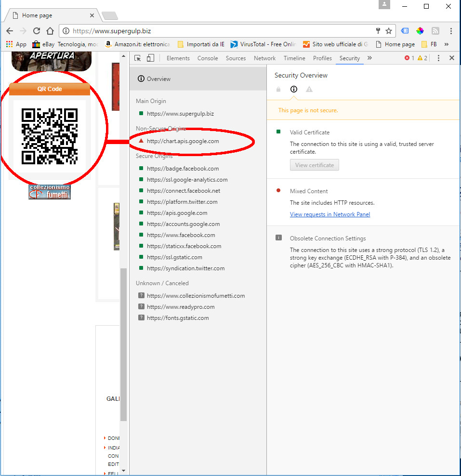Click the lock icon in Security Overview
The image size is (461, 476).
278,89
